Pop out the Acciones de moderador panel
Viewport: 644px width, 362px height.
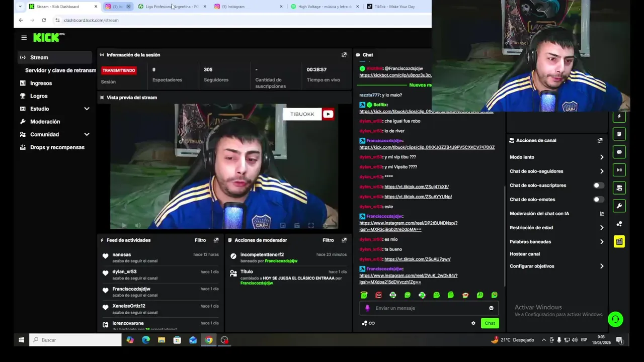tap(344, 240)
